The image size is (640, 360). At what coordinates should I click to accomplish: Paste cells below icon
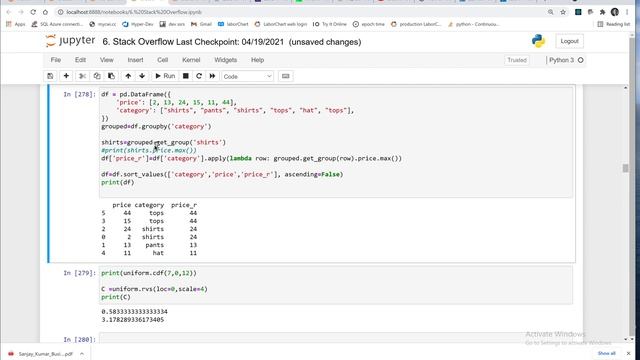(x=111, y=76)
